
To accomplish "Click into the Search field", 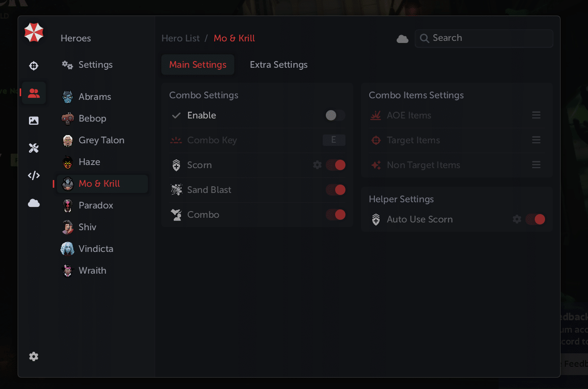I will (489, 38).
